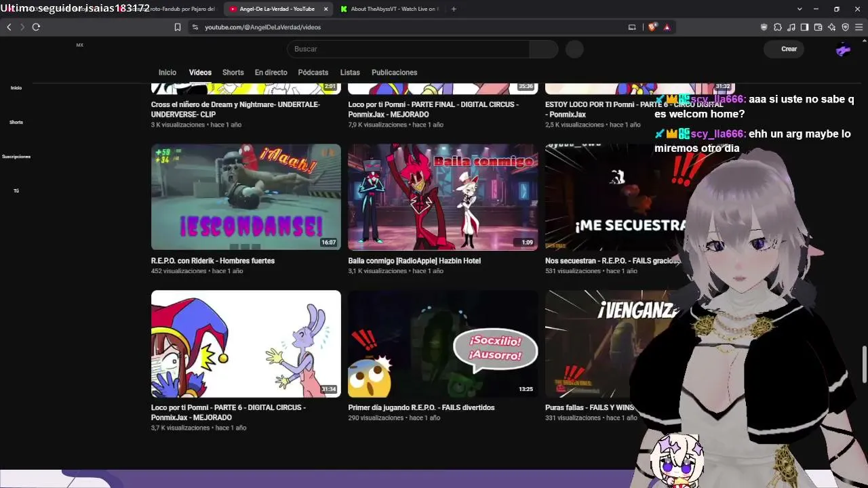This screenshot has width=868, height=488.
Task: Open the Baila conmigo Hazbin Hotel thumbnail
Action: [443, 197]
